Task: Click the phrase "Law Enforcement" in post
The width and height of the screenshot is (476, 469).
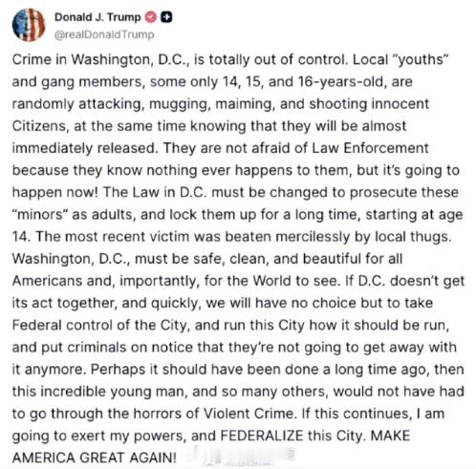Action: pyautogui.click(x=370, y=148)
